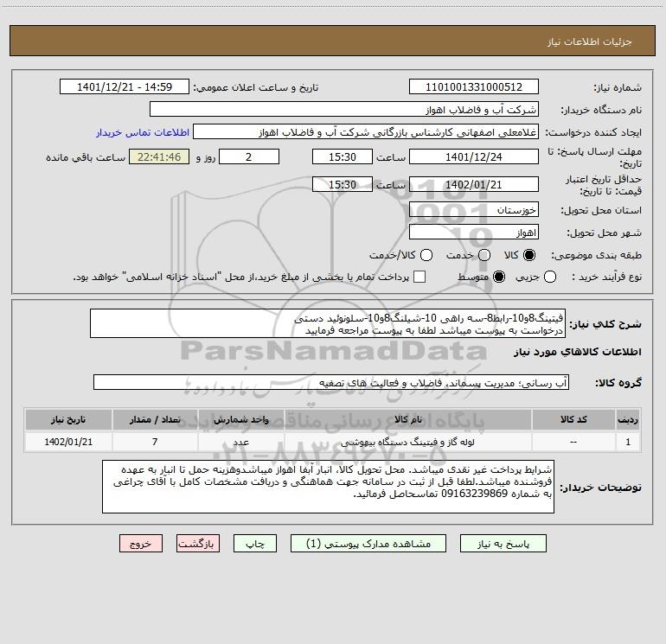
Task: Click the نام کالا column header
Action: [408, 420]
